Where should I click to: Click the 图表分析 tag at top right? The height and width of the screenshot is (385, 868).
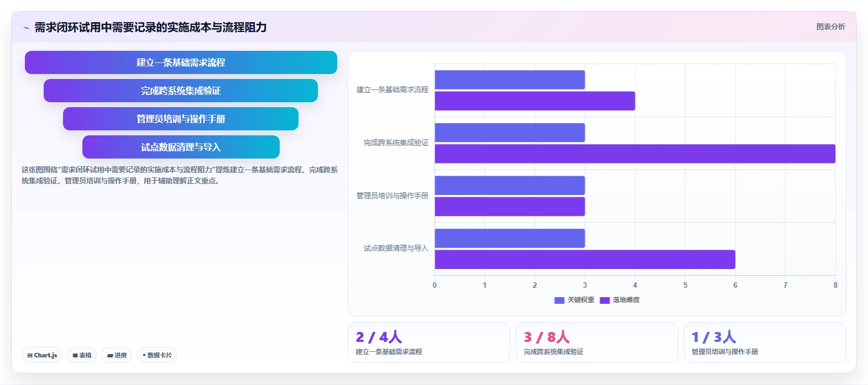coord(830,27)
